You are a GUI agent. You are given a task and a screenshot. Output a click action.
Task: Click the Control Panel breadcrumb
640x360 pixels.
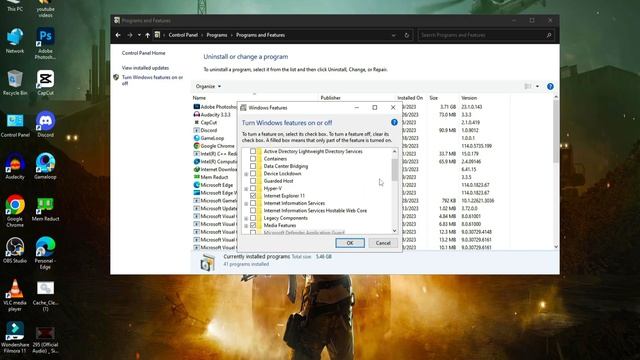point(183,35)
